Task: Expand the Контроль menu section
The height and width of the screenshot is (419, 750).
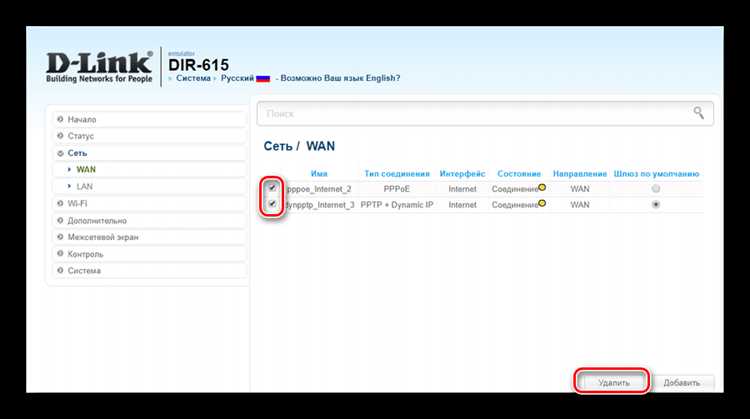Action: click(x=149, y=254)
